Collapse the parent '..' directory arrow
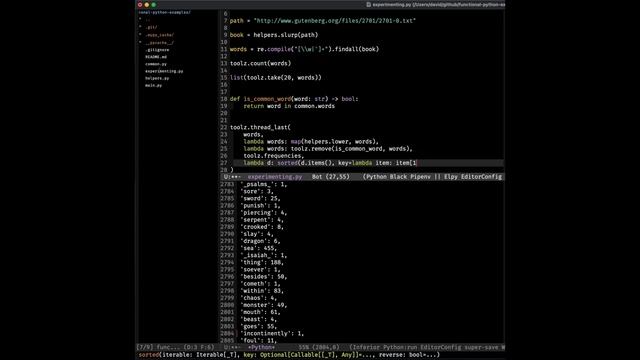 (x=140, y=19)
